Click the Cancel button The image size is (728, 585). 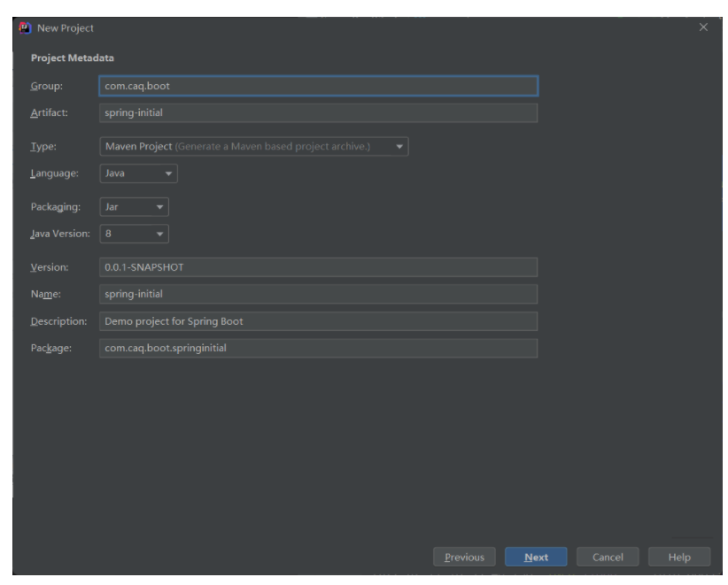click(x=607, y=558)
